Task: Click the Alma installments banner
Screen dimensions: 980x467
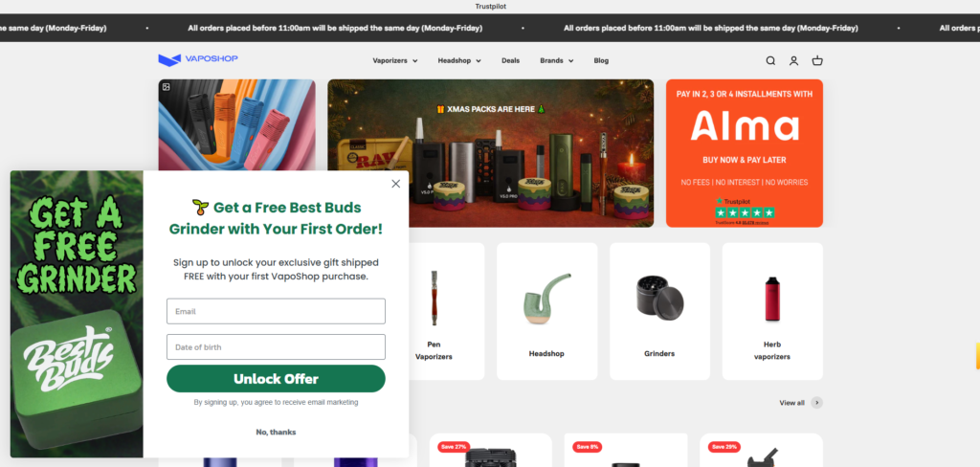Action: click(x=745, y=153)
